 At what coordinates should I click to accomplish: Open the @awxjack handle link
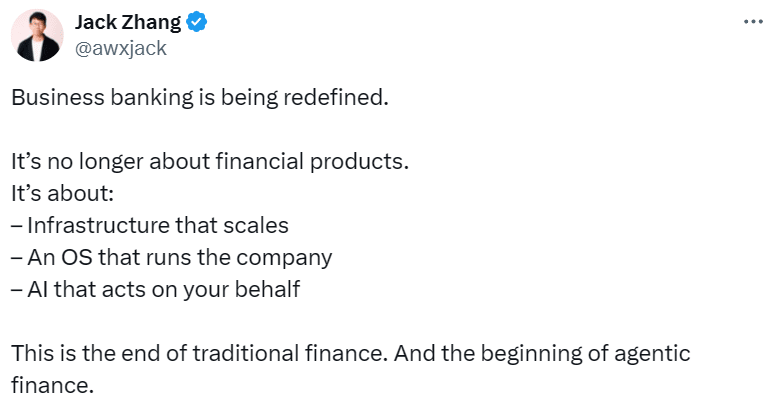coord(121,48)
